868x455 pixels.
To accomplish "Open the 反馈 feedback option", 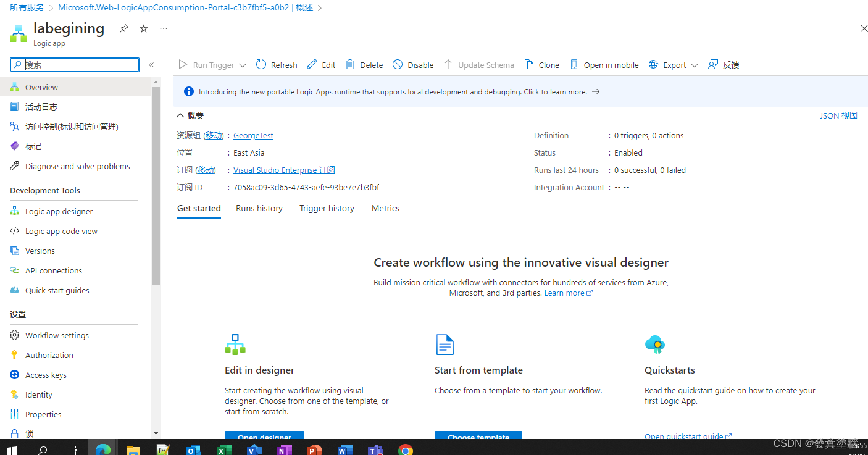I will point(724,65).
